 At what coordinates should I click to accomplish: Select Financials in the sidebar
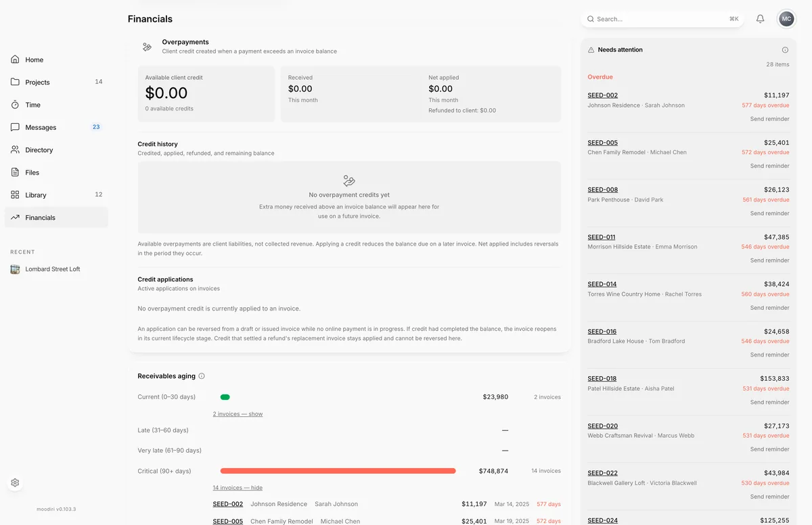(x=56, y=217)
